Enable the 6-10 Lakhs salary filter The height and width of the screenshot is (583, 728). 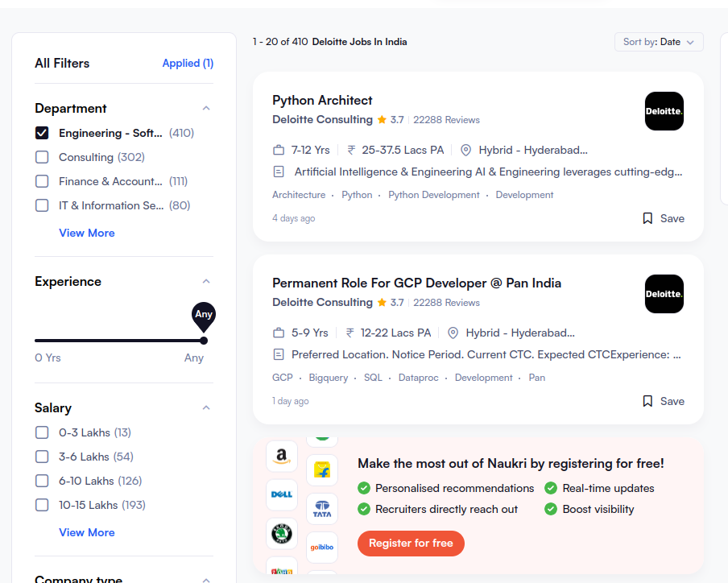pos(42,481)
